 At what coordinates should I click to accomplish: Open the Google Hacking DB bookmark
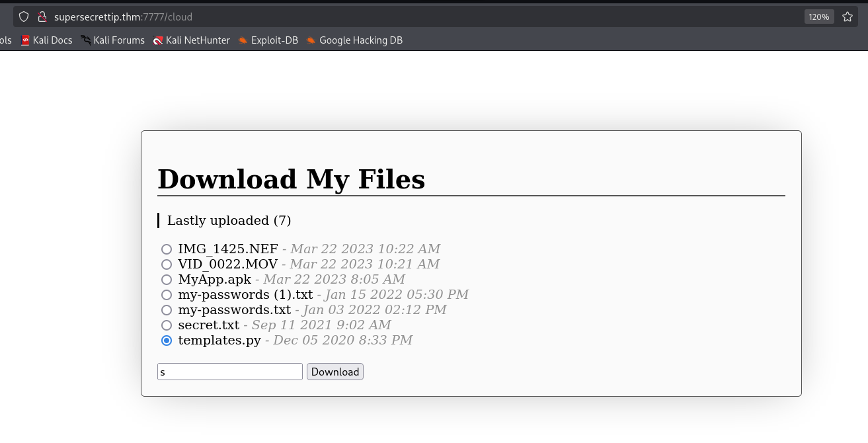pyautogui.click(x=354, y=40)
